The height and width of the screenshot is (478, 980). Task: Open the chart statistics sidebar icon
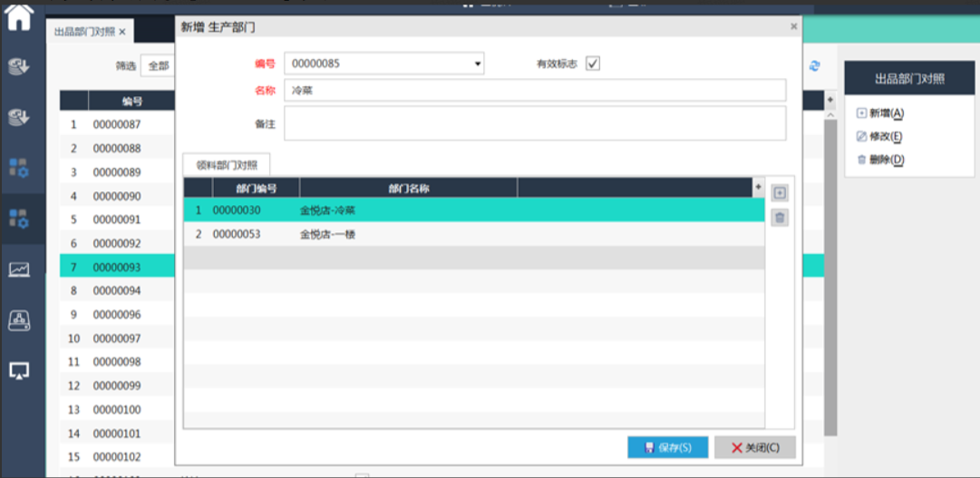pyautogui.click(x=19, y=269)
